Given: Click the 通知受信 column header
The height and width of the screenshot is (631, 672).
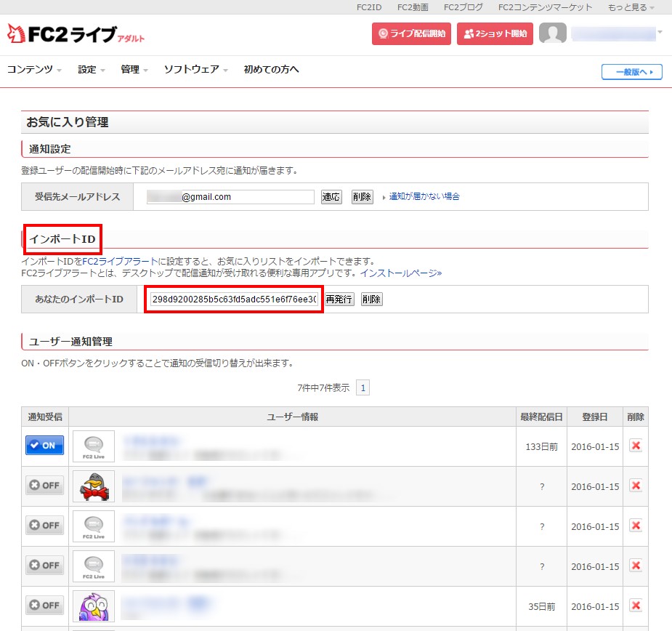Looking at the screenshot, I should point(45,417).
